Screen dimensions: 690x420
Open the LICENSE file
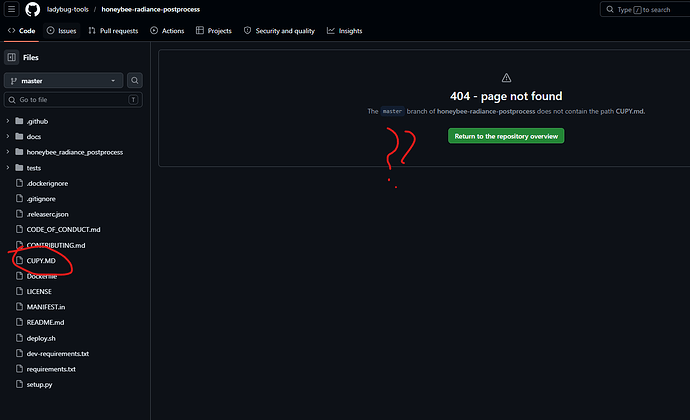pos(39,291)
